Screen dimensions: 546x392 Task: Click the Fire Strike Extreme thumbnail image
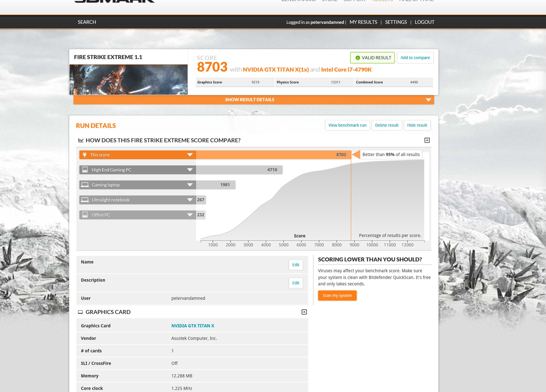tap(128, 80)
